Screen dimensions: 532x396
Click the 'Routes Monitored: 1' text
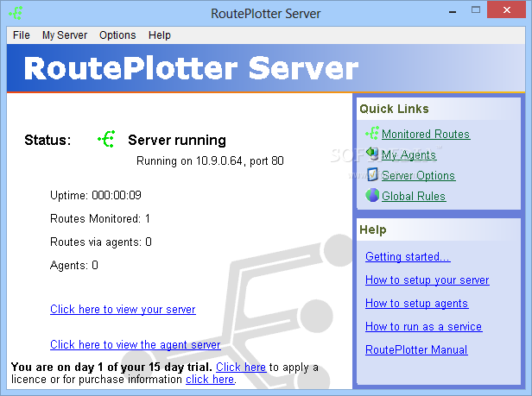(100, 218)
